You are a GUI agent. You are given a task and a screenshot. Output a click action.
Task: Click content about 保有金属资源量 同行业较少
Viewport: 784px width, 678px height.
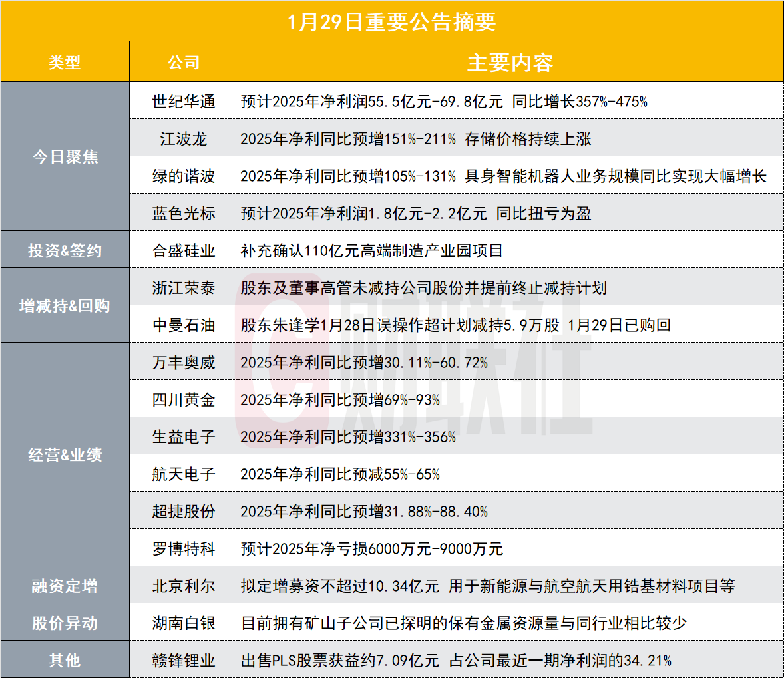click(463, 623)
